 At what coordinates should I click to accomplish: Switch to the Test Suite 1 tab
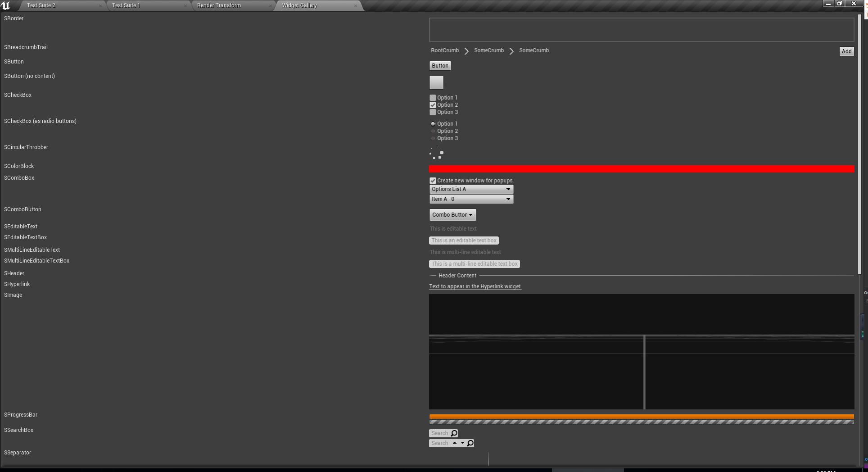126,5
